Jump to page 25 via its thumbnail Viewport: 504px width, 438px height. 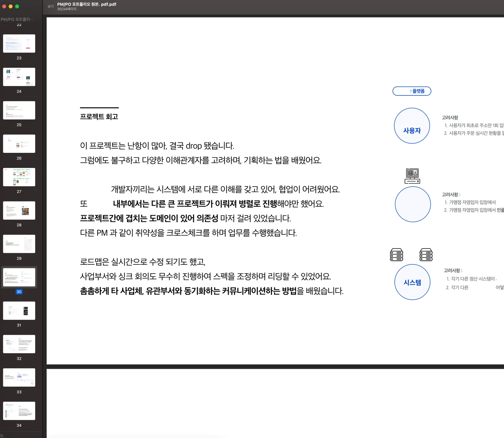pos(19,110)
